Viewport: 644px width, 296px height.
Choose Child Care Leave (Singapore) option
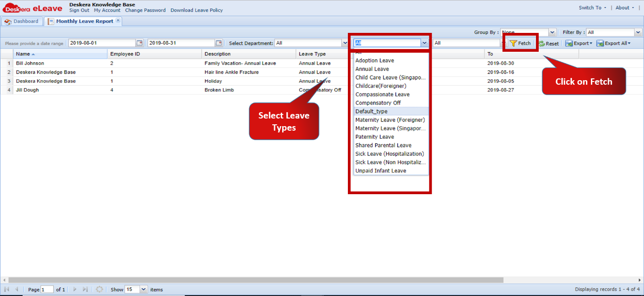tap(391, 77)
